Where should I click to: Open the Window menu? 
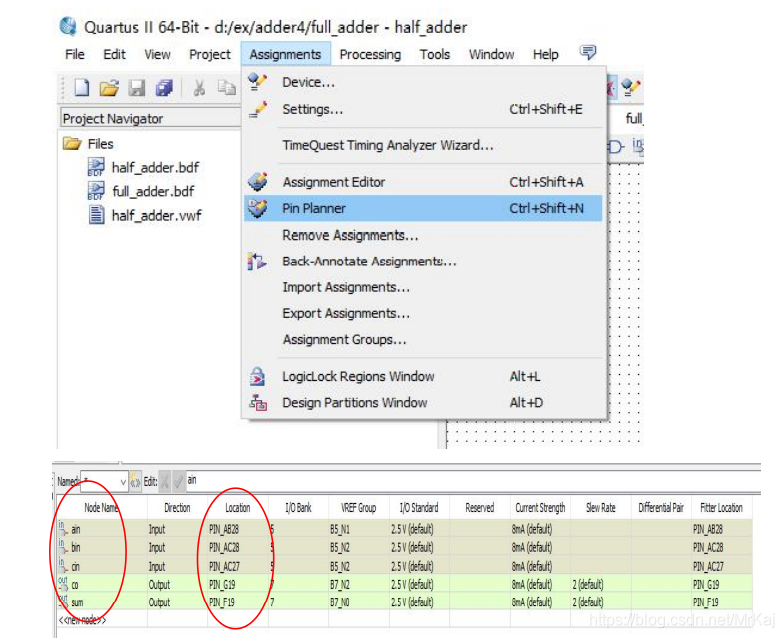click(491, 54)
